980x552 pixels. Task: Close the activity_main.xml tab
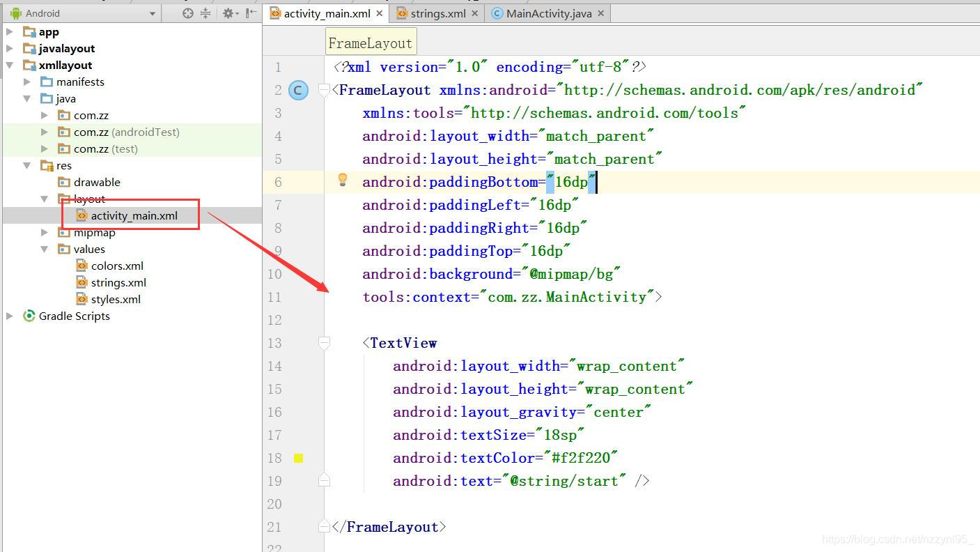pyautogui.click(x=380, y=13)
